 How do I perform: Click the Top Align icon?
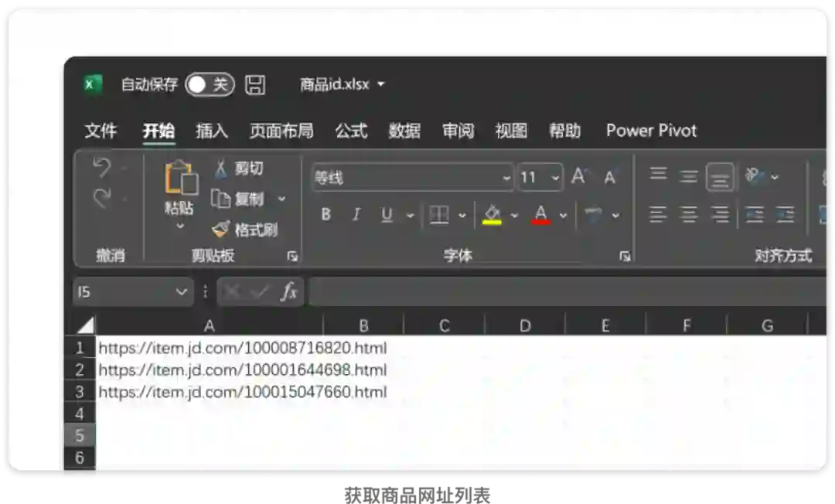pos(658,173)
